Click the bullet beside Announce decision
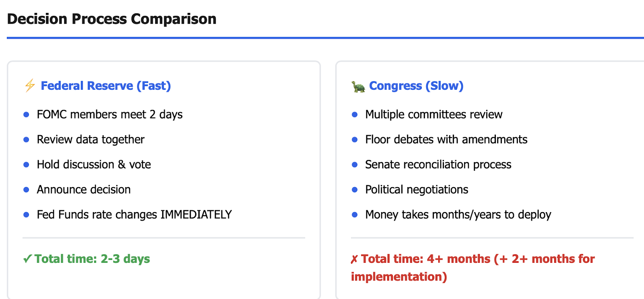Viewport: 644px width, 299px height. click(x=26, y=190)
